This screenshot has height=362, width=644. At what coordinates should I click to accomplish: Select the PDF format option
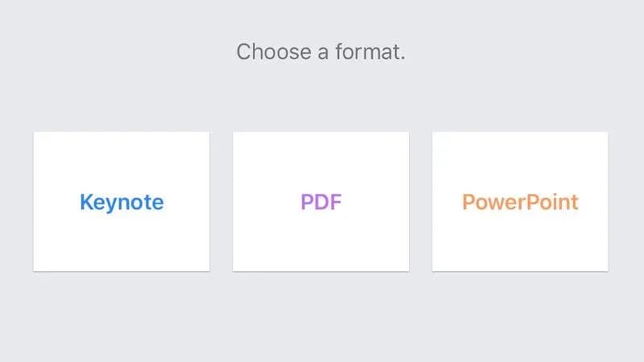pos(320,201)
